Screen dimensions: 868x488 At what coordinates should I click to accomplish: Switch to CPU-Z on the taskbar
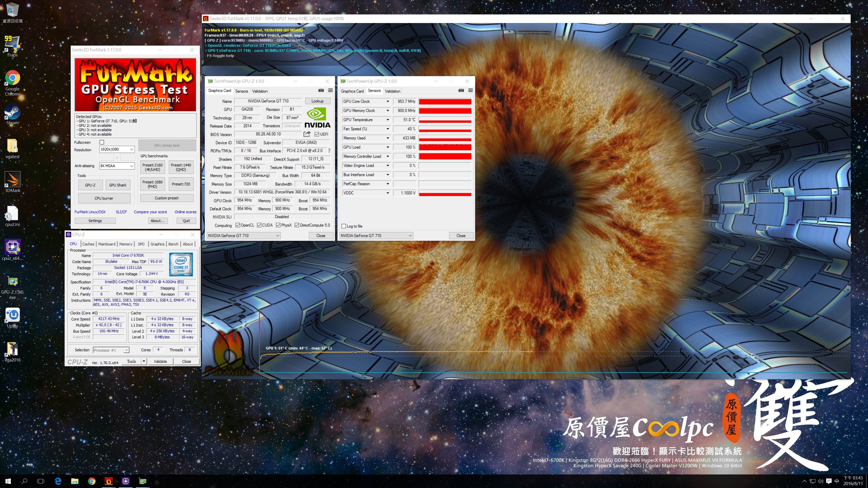tap(126, 481)
